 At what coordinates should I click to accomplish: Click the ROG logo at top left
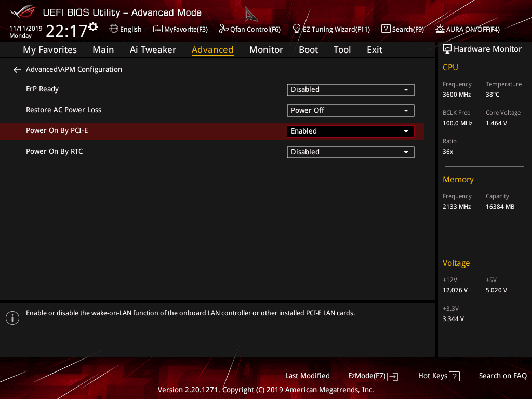pos(22,11)
